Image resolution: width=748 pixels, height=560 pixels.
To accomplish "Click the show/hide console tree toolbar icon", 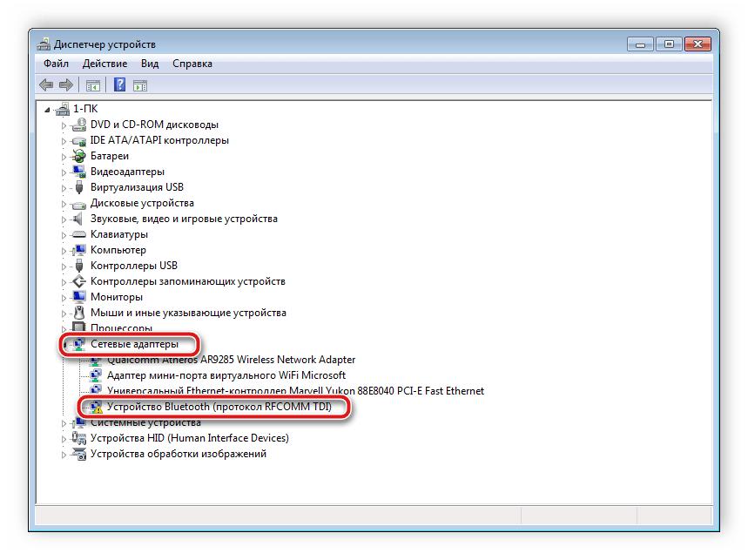I will 92,84.
